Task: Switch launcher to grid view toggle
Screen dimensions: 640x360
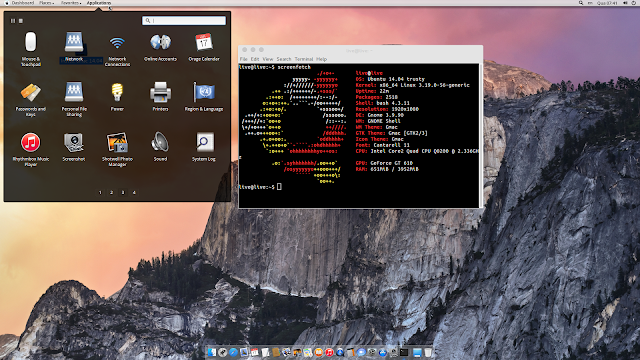Action: coord(13,20)
